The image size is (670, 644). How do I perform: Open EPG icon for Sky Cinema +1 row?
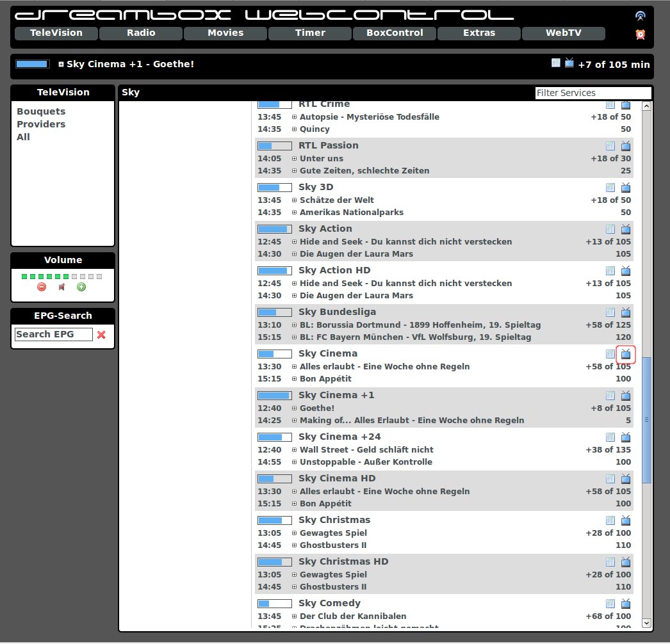coord(610,396)
